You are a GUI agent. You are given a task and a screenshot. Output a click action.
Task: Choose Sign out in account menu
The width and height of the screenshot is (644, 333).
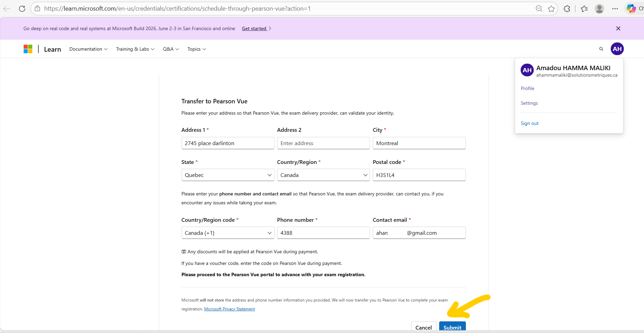(x=530, y=123)
